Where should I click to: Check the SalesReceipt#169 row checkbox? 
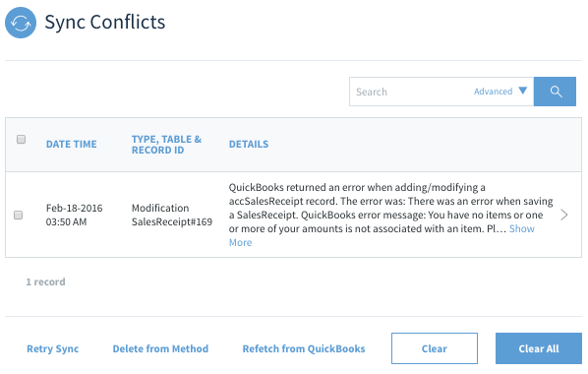point(18,215)
